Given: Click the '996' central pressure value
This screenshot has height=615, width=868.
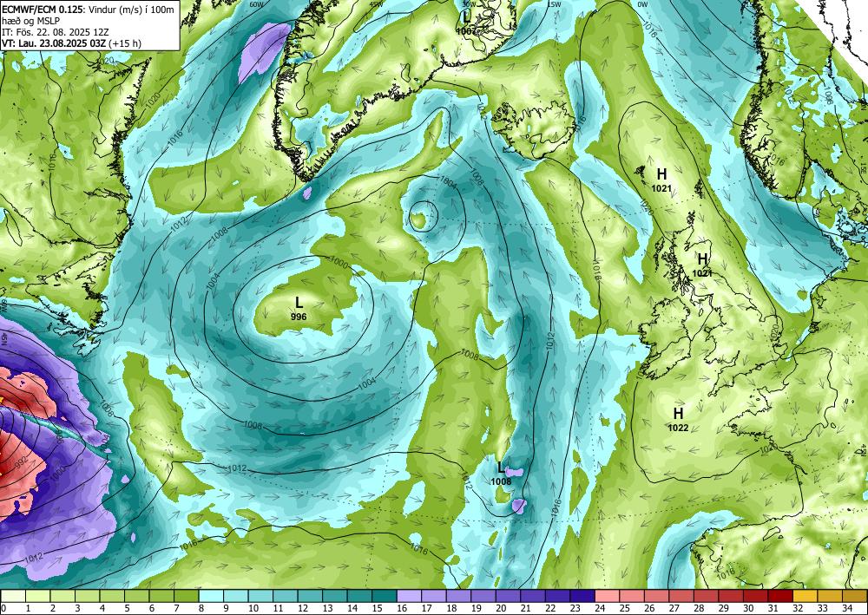Looking at the screenshot, I should 299,317.
